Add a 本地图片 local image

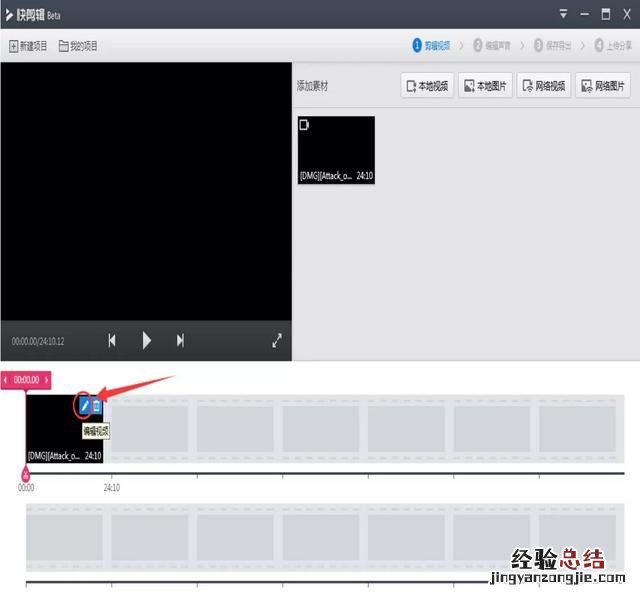(x=485, y=86)
